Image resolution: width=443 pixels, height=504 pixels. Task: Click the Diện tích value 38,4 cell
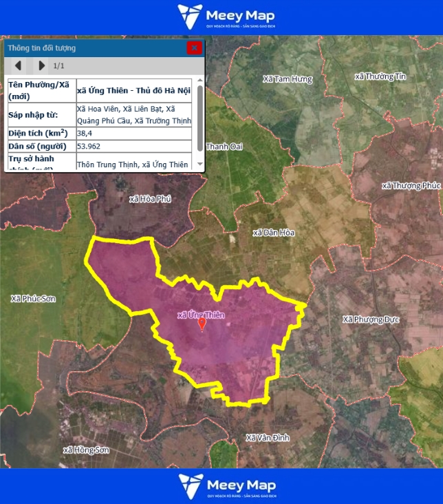pos(133,133)
